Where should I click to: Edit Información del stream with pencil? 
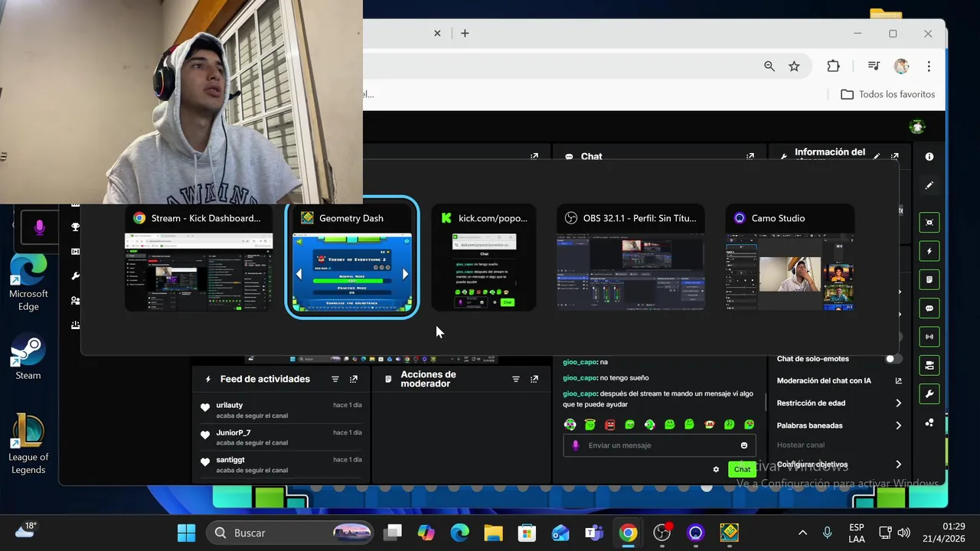pyautogui.click(x=877, y=156)
